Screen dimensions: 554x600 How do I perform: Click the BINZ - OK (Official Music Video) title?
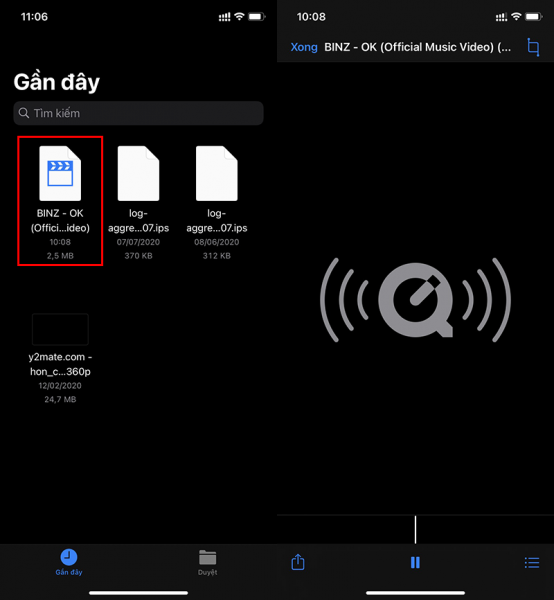417,47
